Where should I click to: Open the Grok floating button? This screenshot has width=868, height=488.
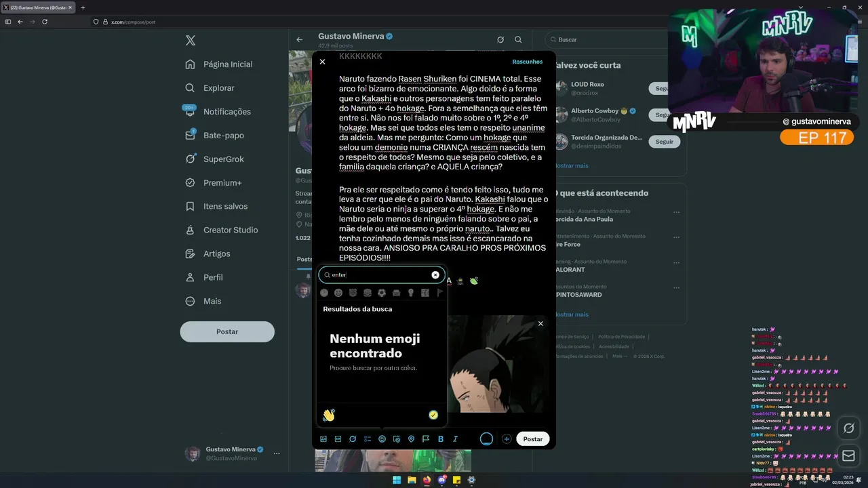pyautogui.click(x=848, y=428)
